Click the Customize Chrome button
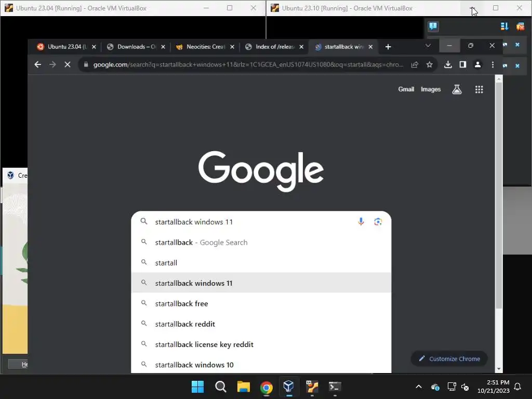This screenshot has height=399, width=532. [x=449, y=358]
